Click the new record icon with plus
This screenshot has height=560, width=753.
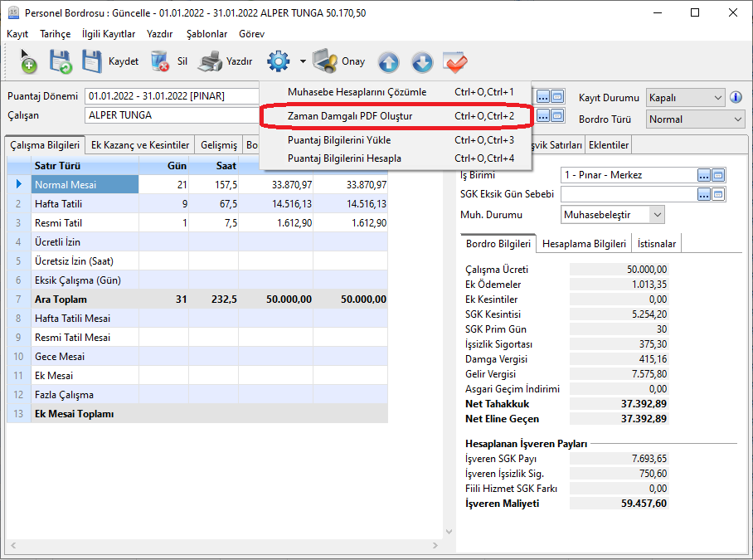pyautogui.click(x=28, y=61)
